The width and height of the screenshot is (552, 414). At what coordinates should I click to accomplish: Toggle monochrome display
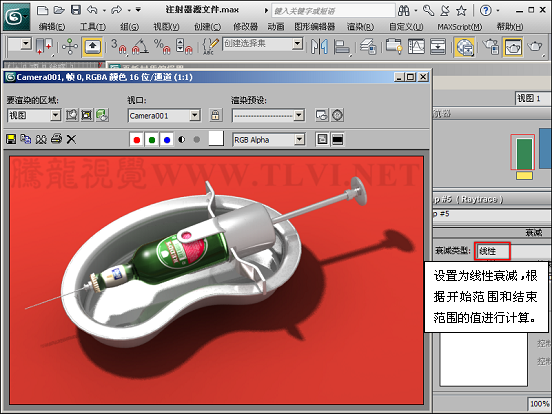pos(197,140)
